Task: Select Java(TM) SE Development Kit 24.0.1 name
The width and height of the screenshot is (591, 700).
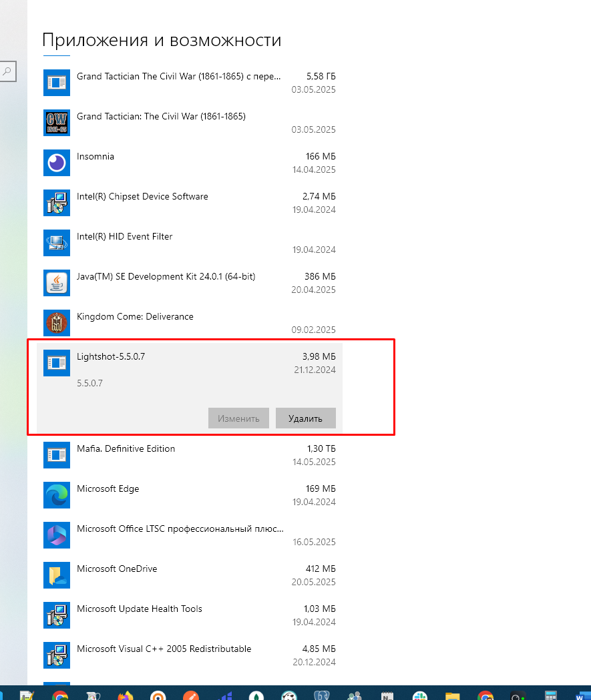Action: coord(166,276)
